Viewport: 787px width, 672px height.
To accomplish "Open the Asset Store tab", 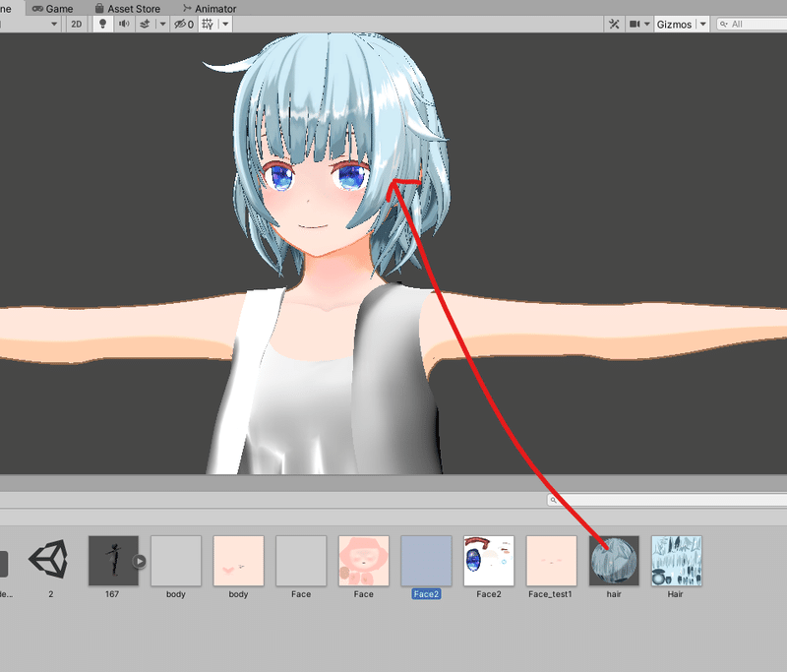I will 128,8.
